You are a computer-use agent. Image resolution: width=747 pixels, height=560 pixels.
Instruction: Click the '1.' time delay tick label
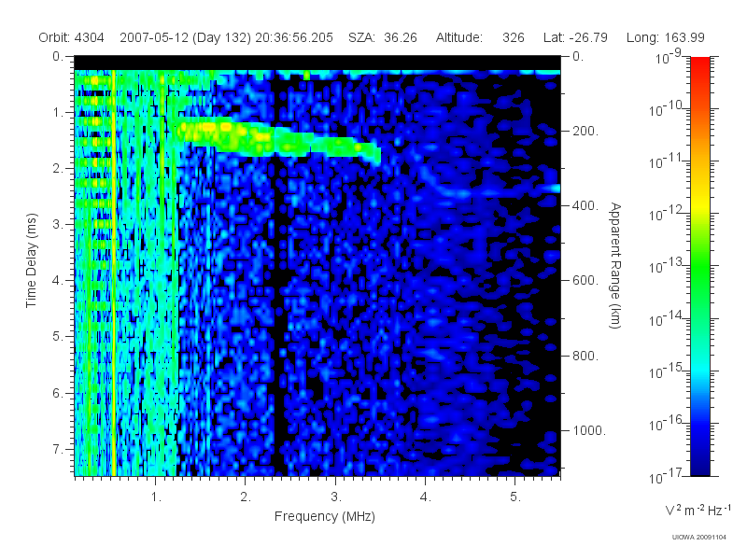[x=58, y=113]
